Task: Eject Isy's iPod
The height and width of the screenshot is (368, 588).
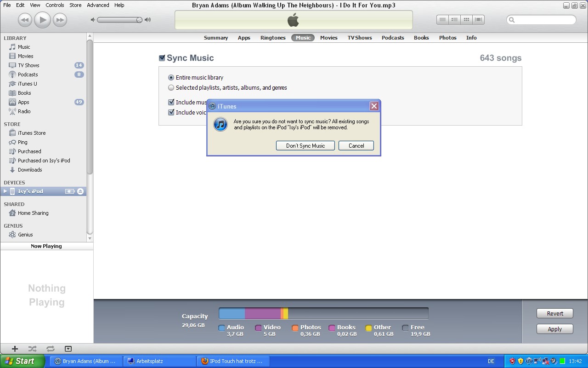Action: tap(80, 191)
